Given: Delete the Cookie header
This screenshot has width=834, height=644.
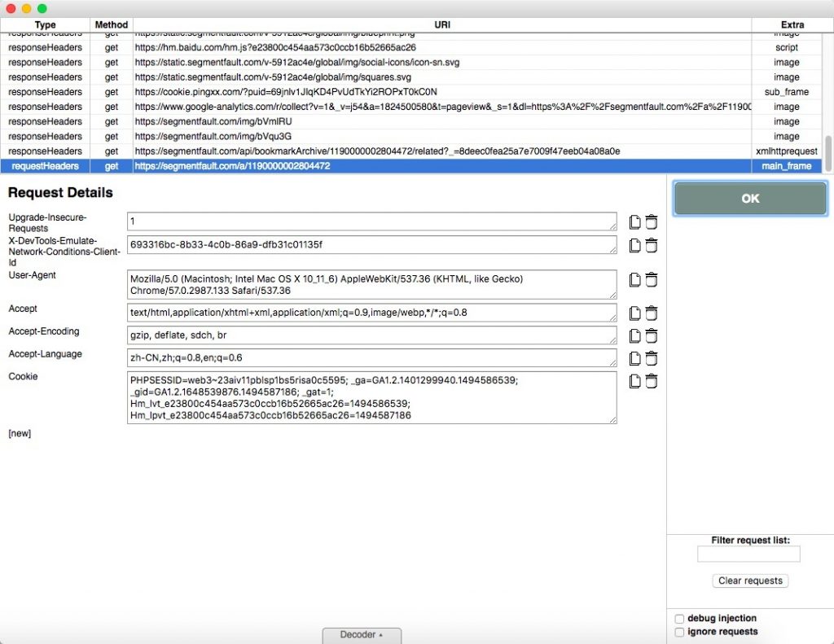Looking at the screenshot, I should pyautogui.click(x=652, y=381).
